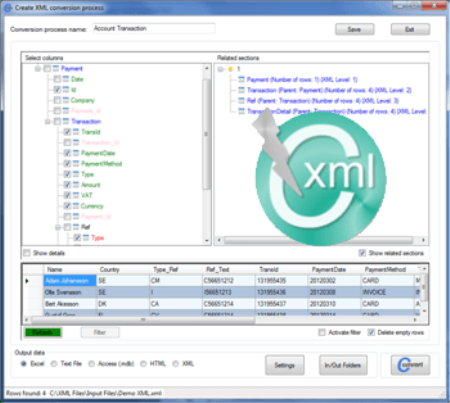Click the Filter button
Viewport: 450px width, 403px height.
(100, 332)
